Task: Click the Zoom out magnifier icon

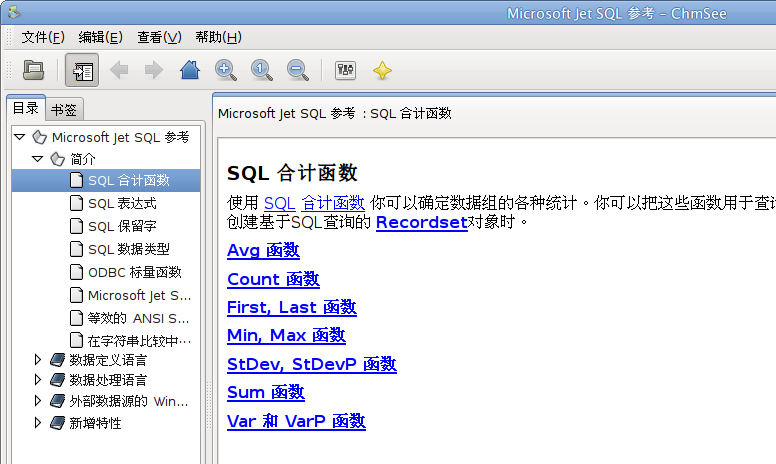Action: 297,70
